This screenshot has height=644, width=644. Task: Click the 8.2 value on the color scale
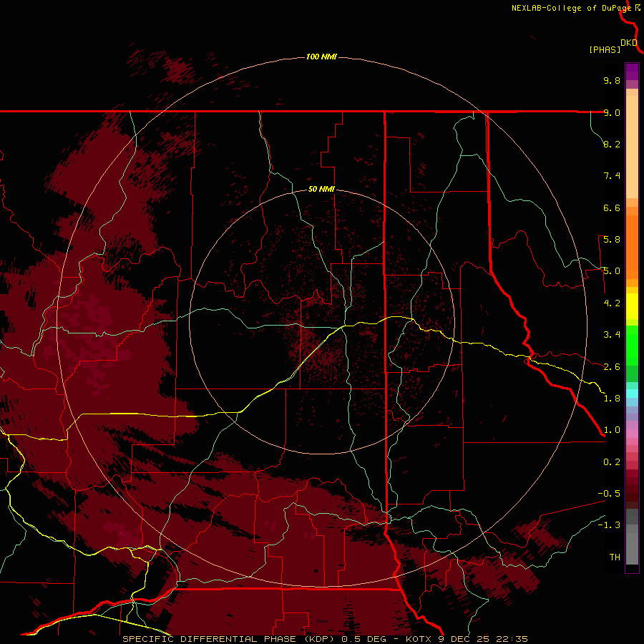click(x=612, y=144)
